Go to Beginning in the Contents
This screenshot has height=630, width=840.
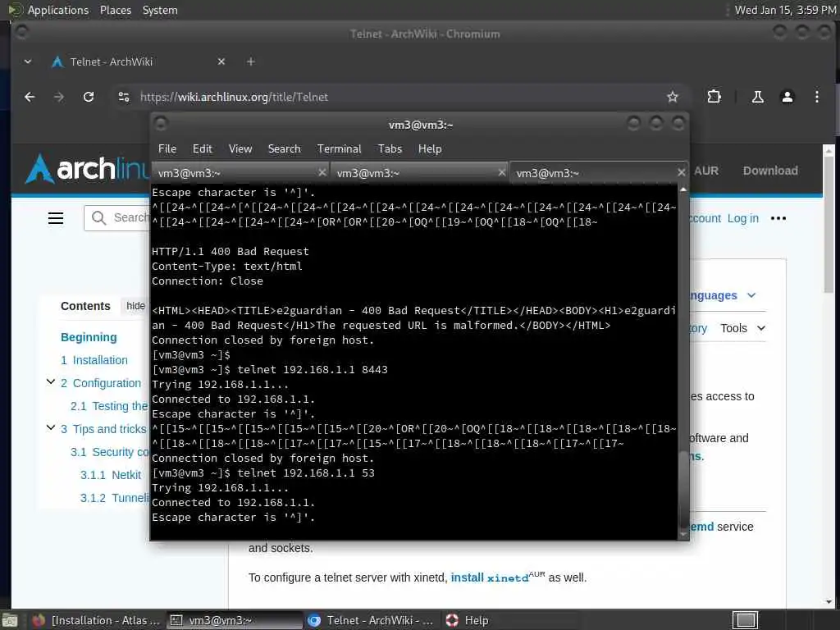89,337
